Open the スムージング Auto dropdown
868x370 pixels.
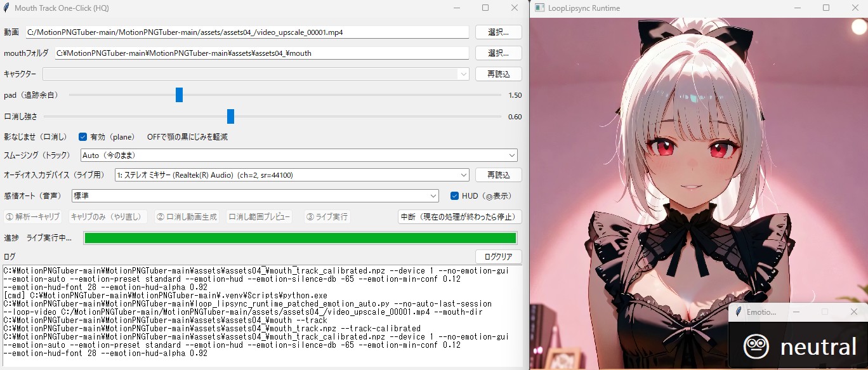[511, 155]
